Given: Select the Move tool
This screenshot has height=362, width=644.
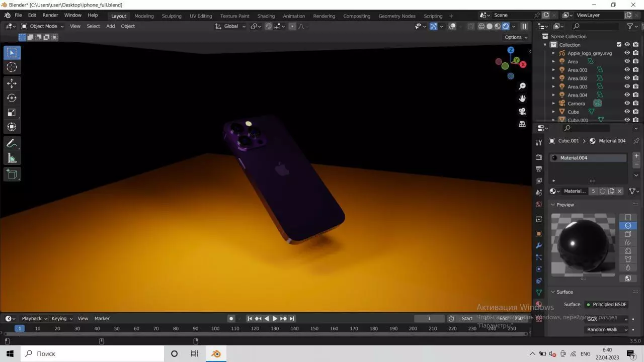Looking at the screenshot, I should (12, 83).
